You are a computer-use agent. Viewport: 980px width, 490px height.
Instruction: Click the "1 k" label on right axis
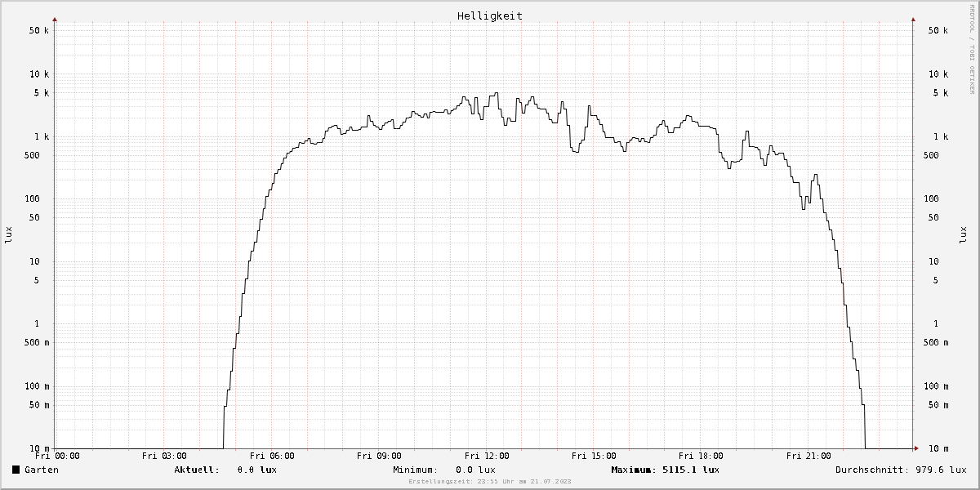tap(940, 136)
